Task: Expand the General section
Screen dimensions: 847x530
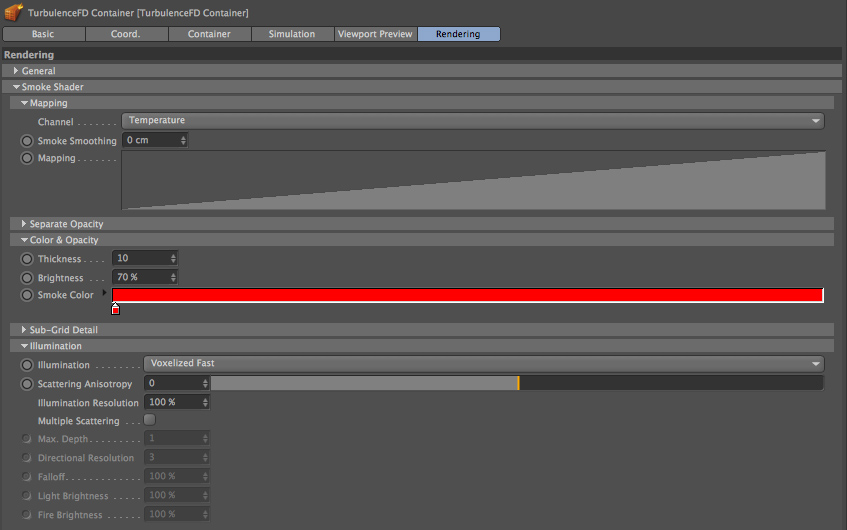Action: pos(16,71)
